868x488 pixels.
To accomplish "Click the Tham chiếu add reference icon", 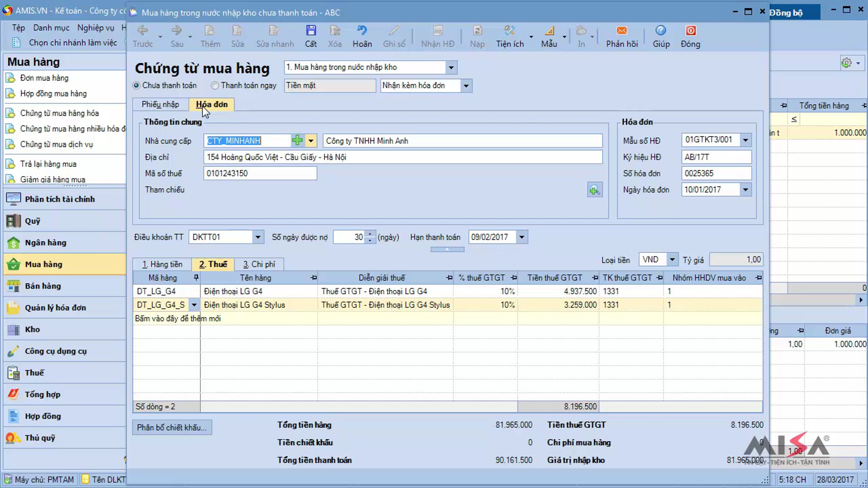I will 595,190.
